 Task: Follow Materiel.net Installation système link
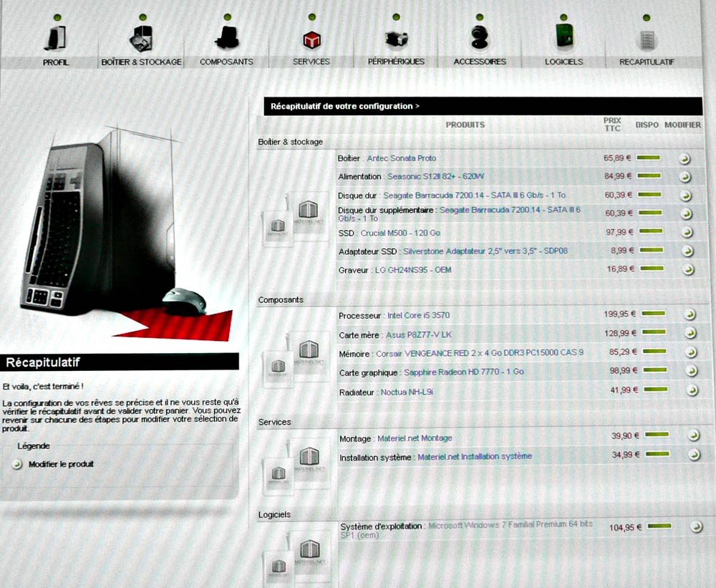[x=475, y=456]
